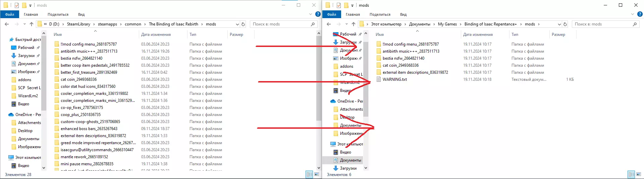
Task: Go up one level in right window
Action: 354,24
